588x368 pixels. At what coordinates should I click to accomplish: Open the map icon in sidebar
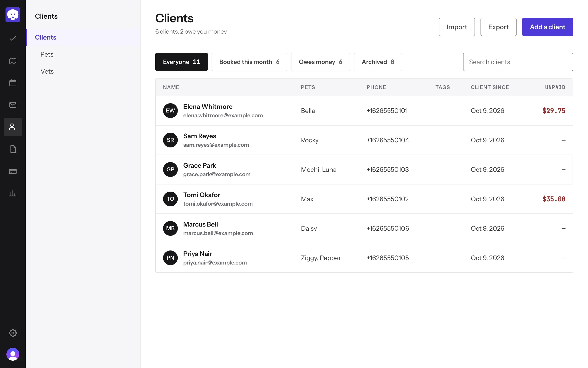pyautogui.click(x=13, y=60)
